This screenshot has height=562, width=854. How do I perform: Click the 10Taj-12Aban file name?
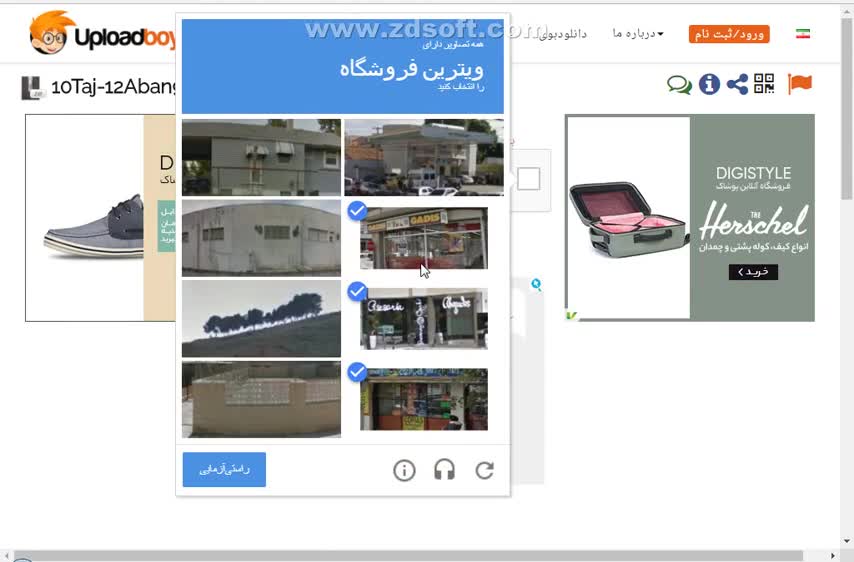[x=114, y=87]
